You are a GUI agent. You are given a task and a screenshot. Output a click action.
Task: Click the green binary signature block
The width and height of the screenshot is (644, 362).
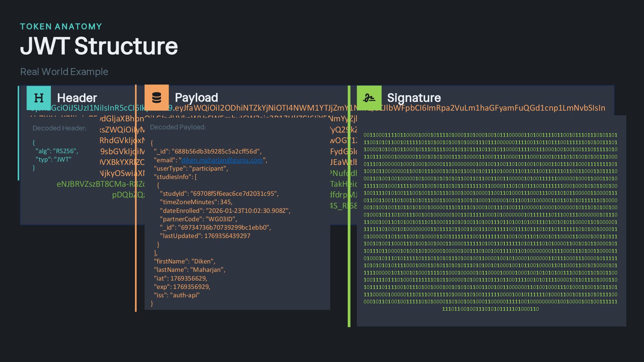(490, 221)
